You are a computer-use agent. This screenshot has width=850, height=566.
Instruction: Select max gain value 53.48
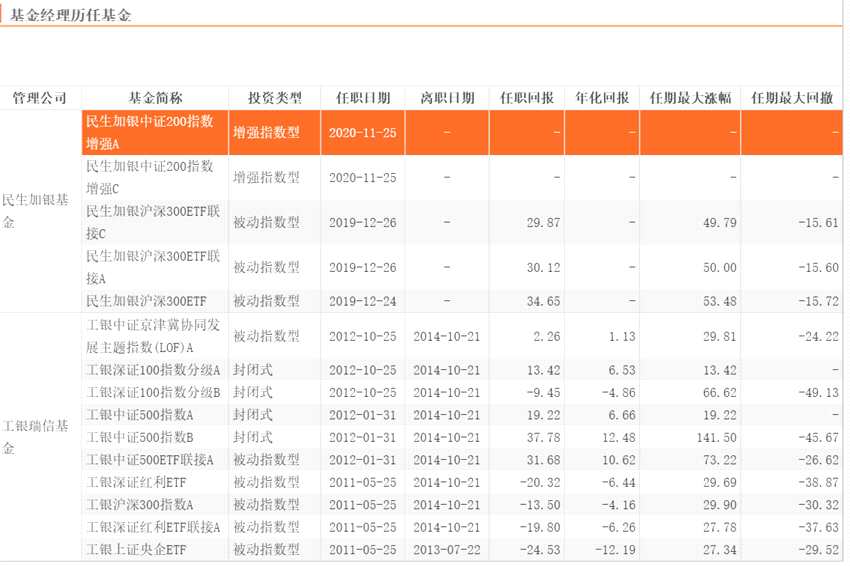tap(719, 301)
